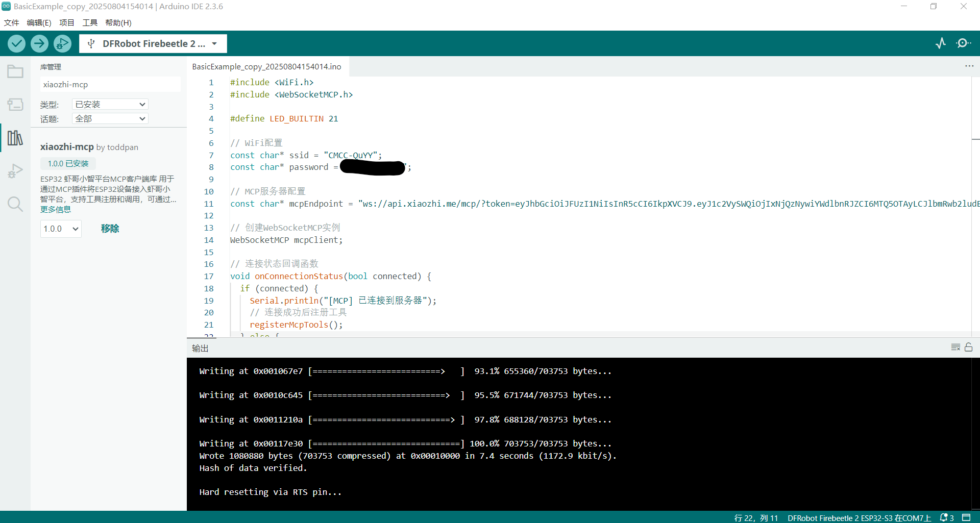Open the 工具 menu
This screenshot has height=523, width=980.
click(90, 22)
